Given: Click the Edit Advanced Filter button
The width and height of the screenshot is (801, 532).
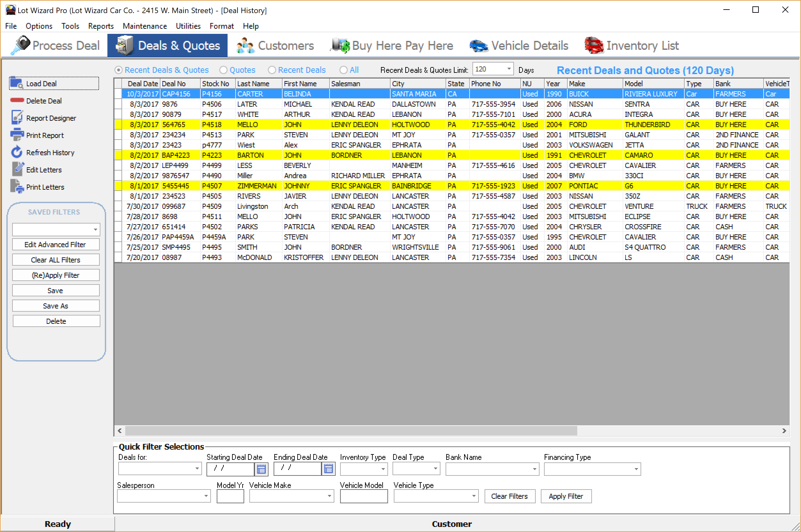Looking at the screenshot, I should [56, 244].
